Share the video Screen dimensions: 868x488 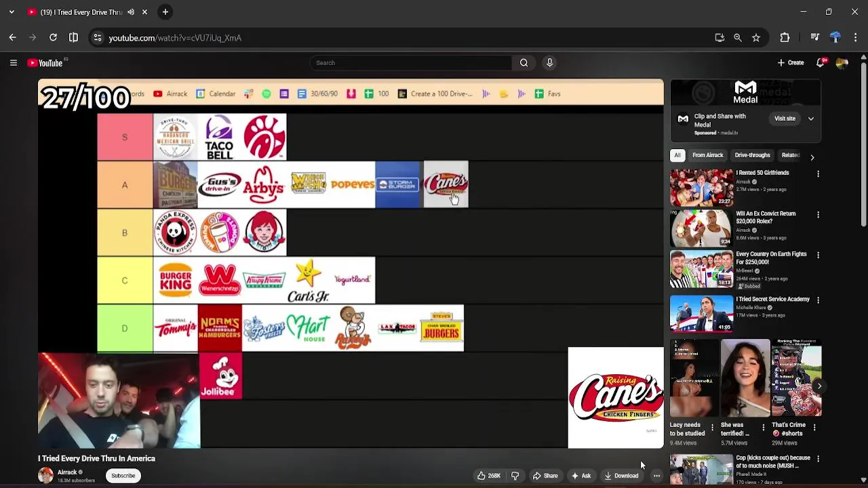pos(545,476)
